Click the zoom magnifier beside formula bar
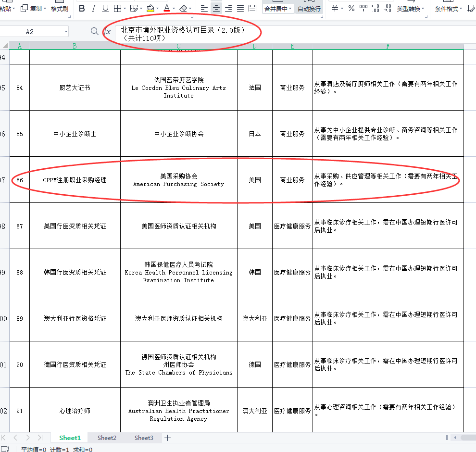 pos(95,31)
